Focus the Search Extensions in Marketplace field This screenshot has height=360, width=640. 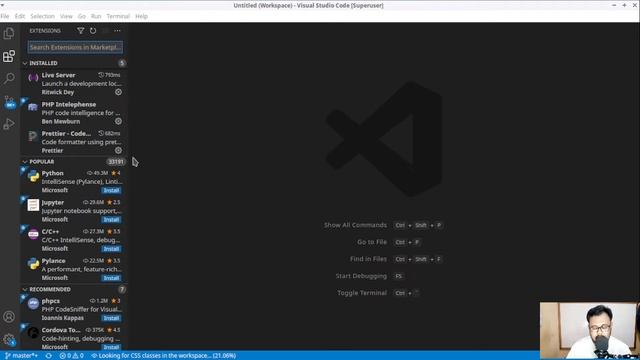tap(75, 47)
